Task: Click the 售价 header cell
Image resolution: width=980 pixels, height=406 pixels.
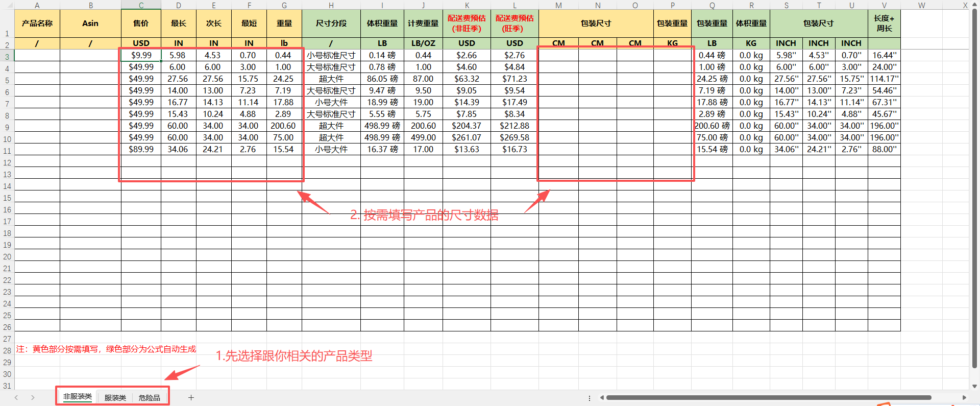Action: 141,23
